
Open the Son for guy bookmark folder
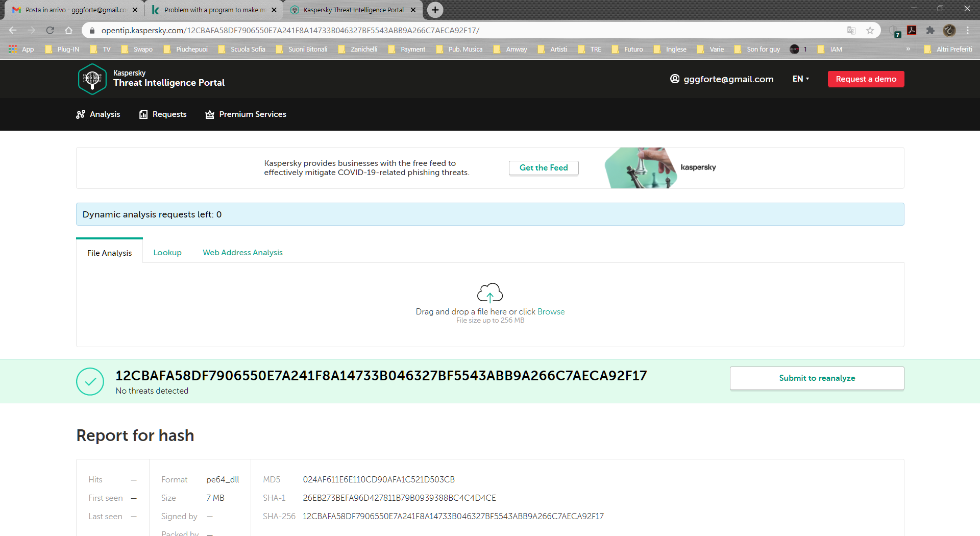tap(757, 50)
